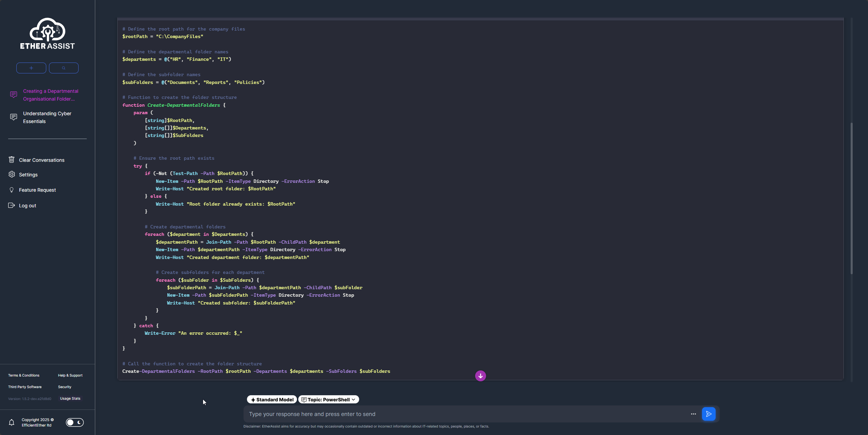Screen dimensions: 868x435
Task: Click the disclaimer text under the input
Action: pos(366,426)
